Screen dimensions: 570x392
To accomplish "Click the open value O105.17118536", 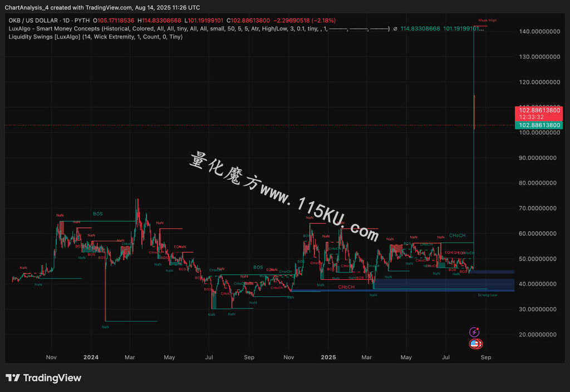I will tap(114, 21).
